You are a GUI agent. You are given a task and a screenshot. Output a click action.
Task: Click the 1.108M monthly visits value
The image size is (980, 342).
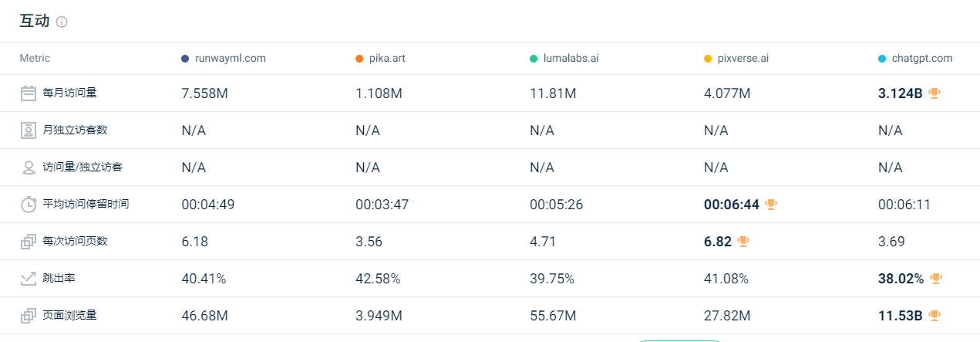tap(379, 93)
